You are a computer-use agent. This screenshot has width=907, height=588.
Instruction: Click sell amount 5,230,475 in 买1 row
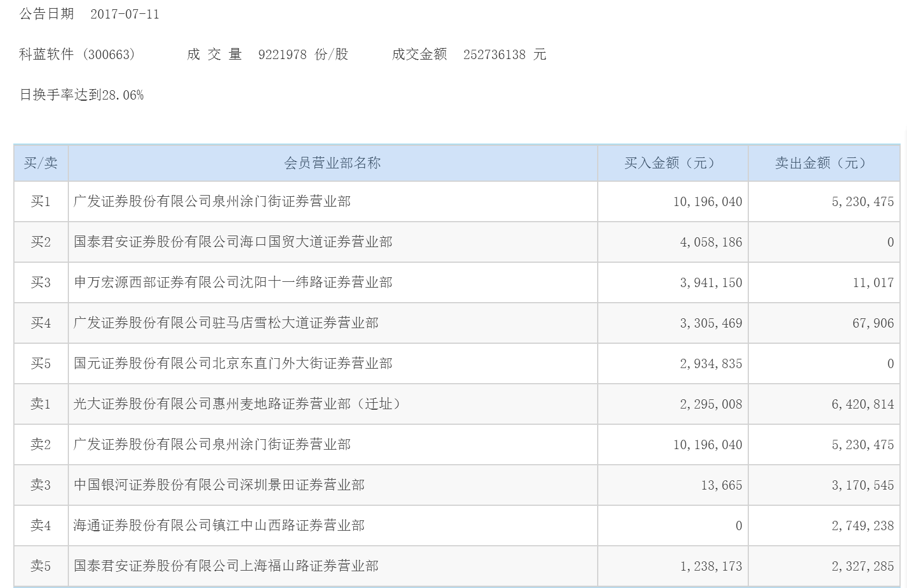pos(863,202)
